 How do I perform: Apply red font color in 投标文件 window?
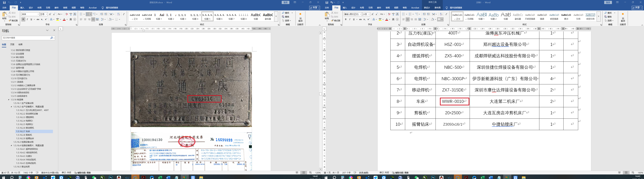click(x=64, y=19)
